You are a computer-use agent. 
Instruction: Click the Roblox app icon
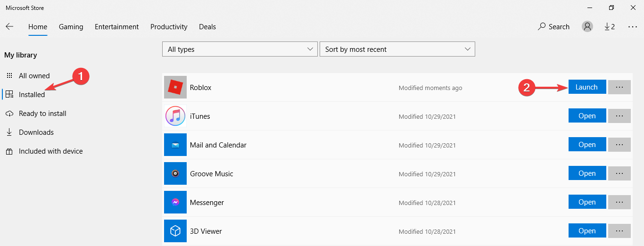175,88
